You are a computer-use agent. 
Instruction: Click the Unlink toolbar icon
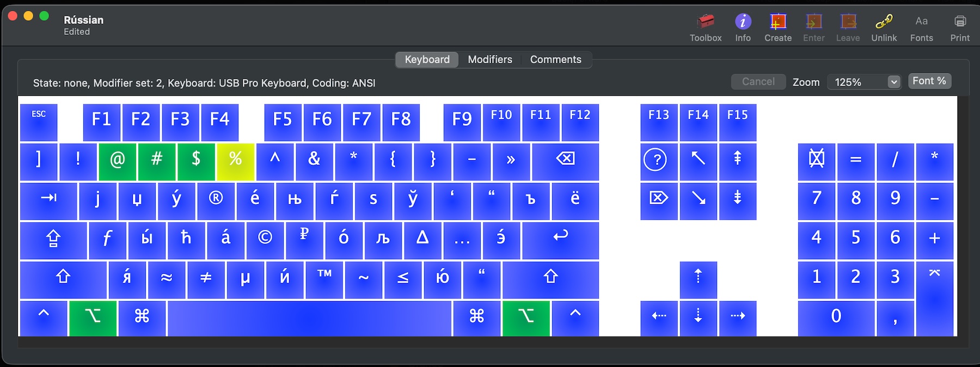click(884, 22)
